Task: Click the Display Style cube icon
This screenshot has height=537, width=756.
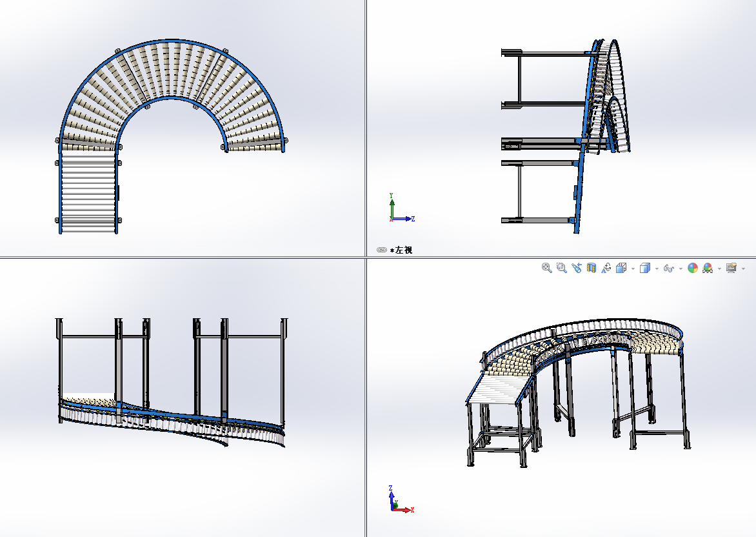Action: [x=644, y=268]
